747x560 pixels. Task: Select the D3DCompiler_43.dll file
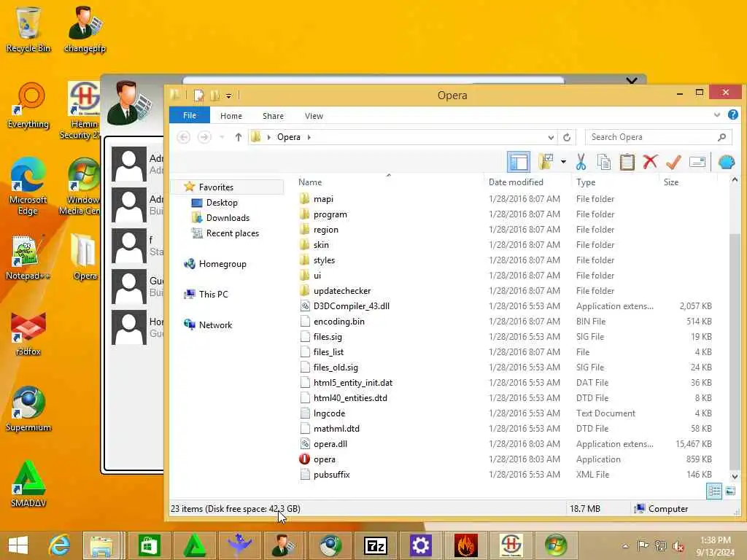[x=352, y=306]
